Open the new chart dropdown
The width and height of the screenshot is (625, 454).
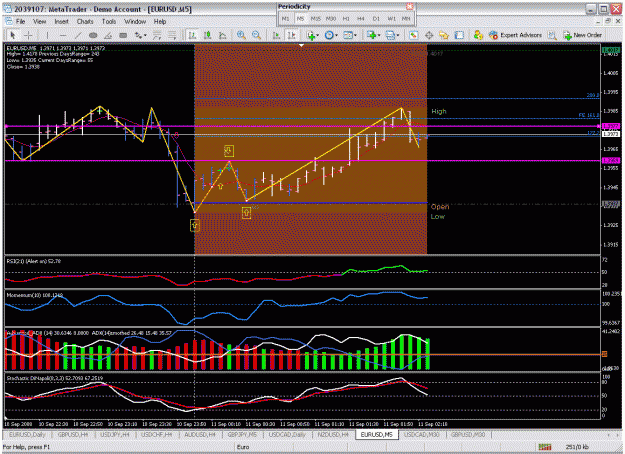coord(373,35)
